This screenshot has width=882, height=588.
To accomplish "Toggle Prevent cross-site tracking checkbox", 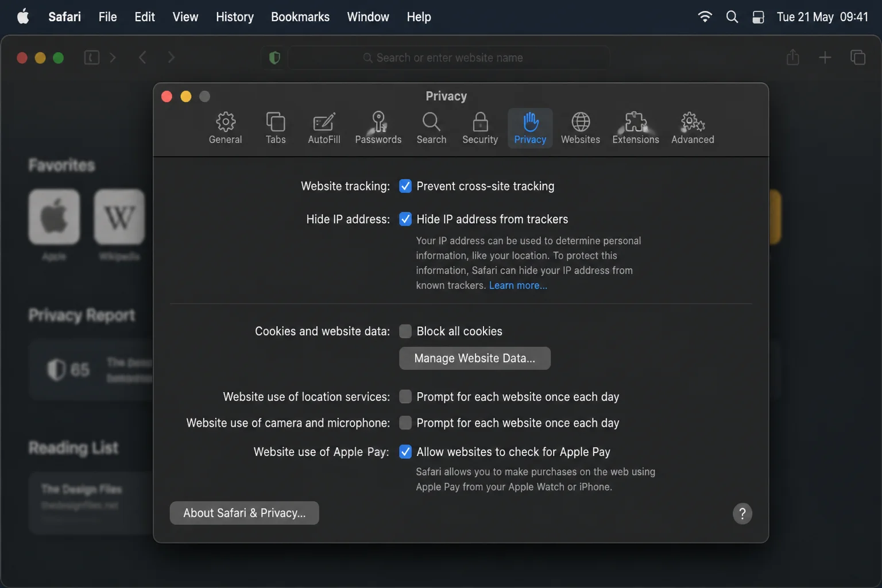I will (405, 186).
